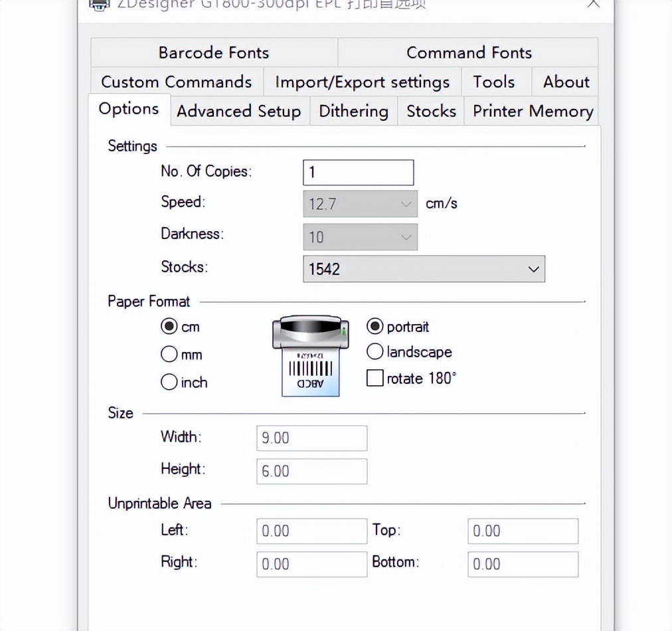Close the printing preferences dialog
The image size is (672, 631).
tap(593, 4)
